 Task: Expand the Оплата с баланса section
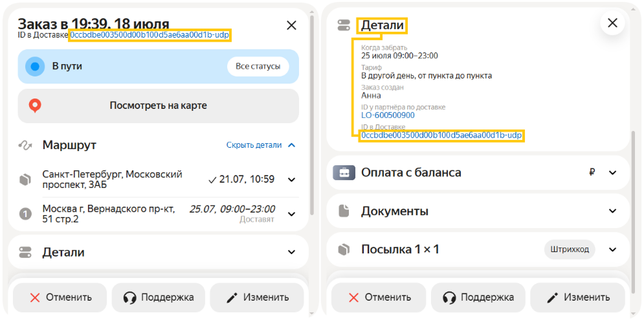(613, 173)
